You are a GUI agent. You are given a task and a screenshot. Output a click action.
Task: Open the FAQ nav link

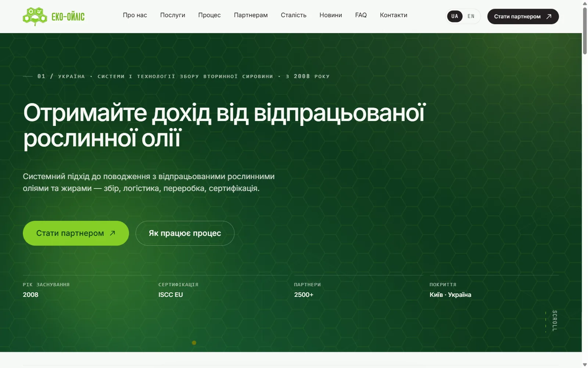coord(361,15)
